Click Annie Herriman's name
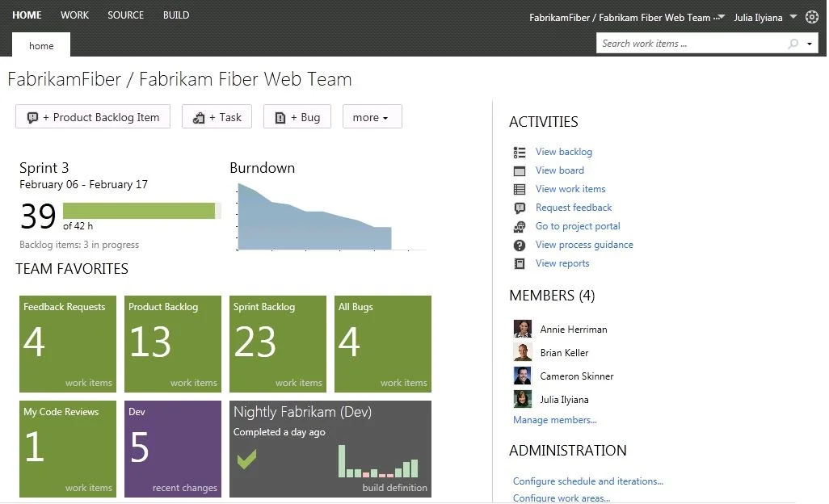 pos(574,329)
